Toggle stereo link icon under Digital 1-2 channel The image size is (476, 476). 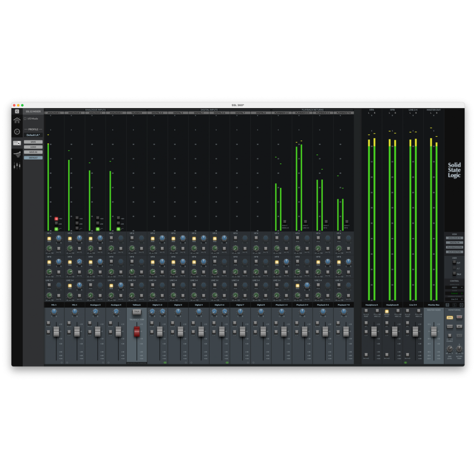(x=165, y=362)
